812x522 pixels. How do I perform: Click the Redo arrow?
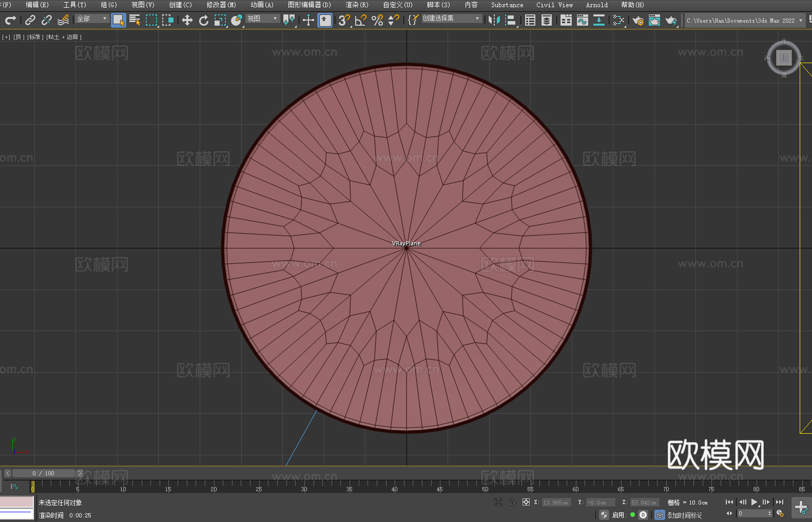click(x=10, y=20)
